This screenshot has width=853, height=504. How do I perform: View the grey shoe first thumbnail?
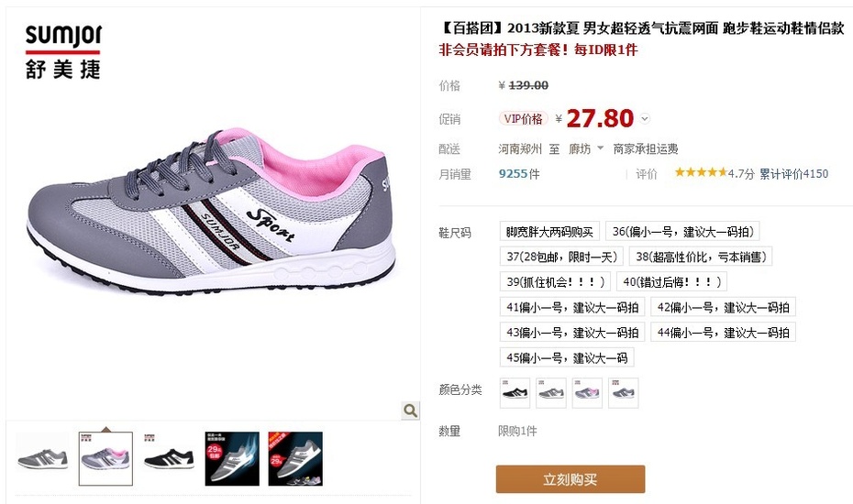[x=42, y=459]
